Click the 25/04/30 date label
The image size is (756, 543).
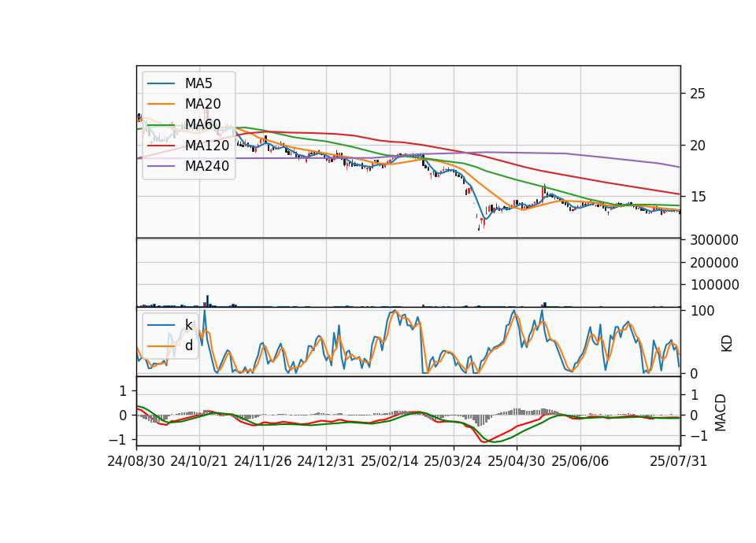(517, 461)
